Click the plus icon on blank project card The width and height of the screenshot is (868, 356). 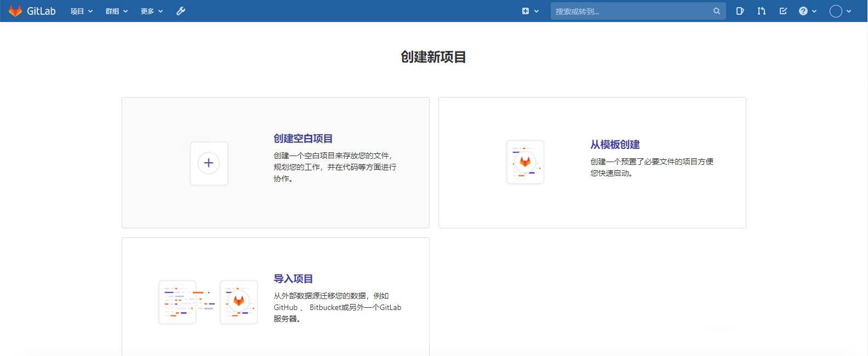click(x=209, y=163)
